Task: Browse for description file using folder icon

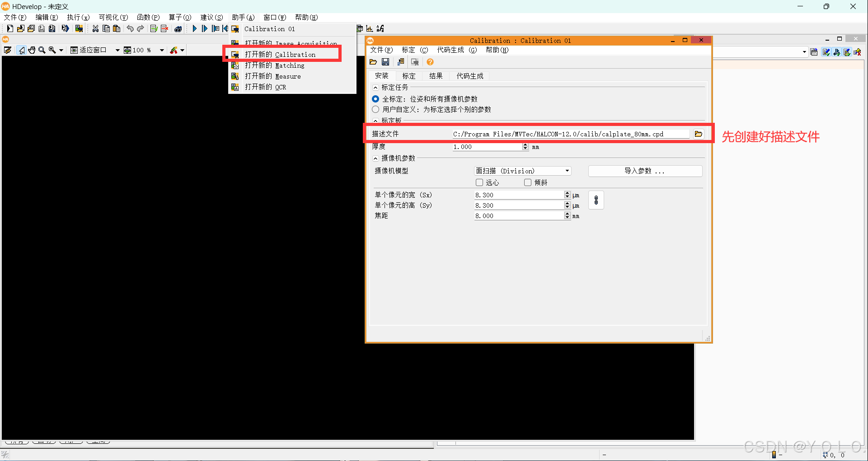Action: tap(699, 134)
